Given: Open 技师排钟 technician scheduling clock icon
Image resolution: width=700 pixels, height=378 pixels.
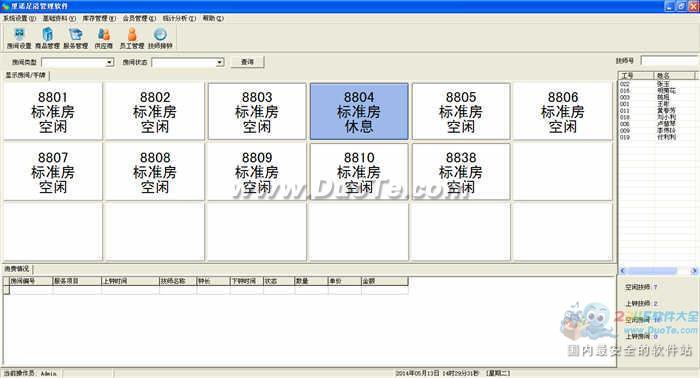Looking at the screenshot, I should coord(160,38).
